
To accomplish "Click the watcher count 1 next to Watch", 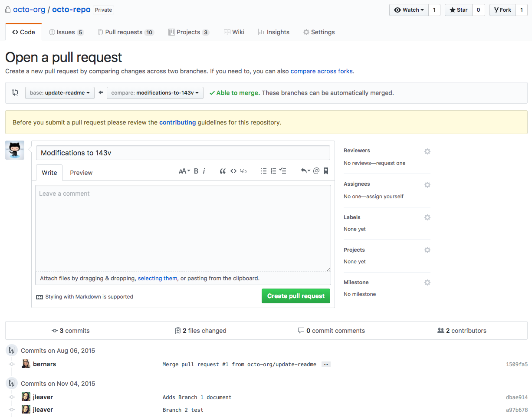I will click(x=434, y=10).
